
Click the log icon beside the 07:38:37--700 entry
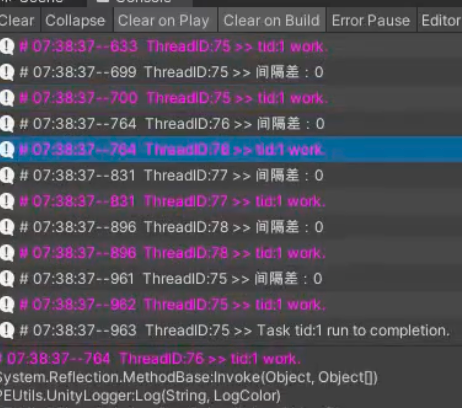[7, 98]
